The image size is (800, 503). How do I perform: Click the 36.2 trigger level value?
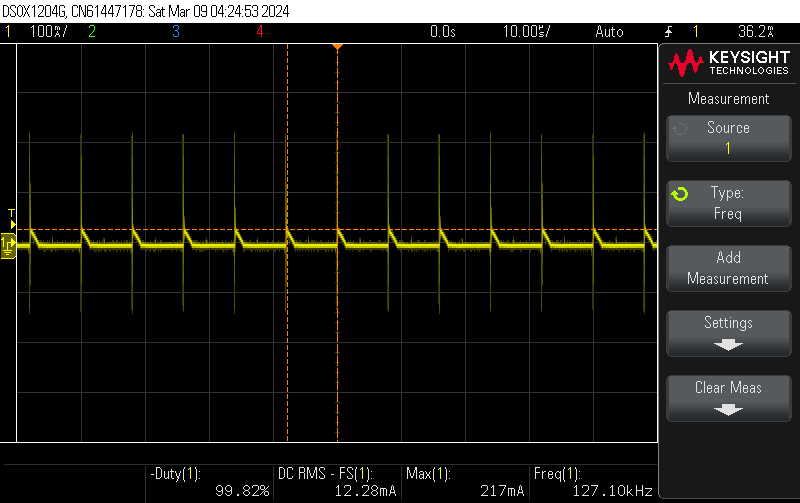click(x=756, y=32)
